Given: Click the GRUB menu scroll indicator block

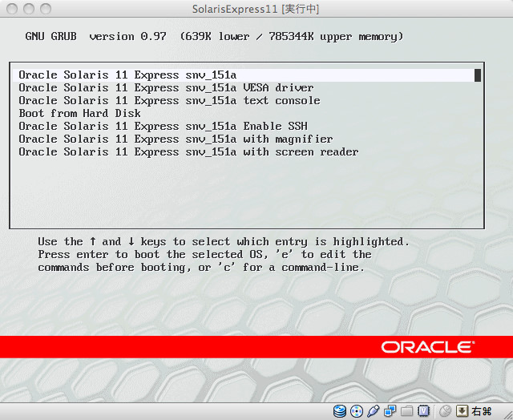Looking at the screenshot, I should coord(478,75).
